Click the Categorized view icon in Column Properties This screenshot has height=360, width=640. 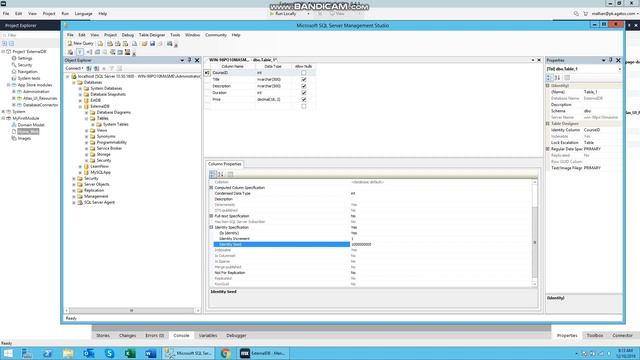pyautogui.click(x=213, y=174)
